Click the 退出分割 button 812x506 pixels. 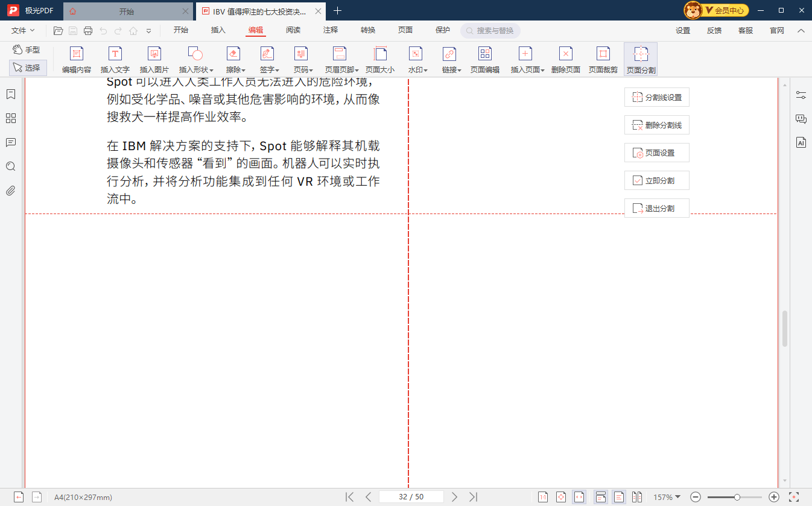(x=656, y=207)
